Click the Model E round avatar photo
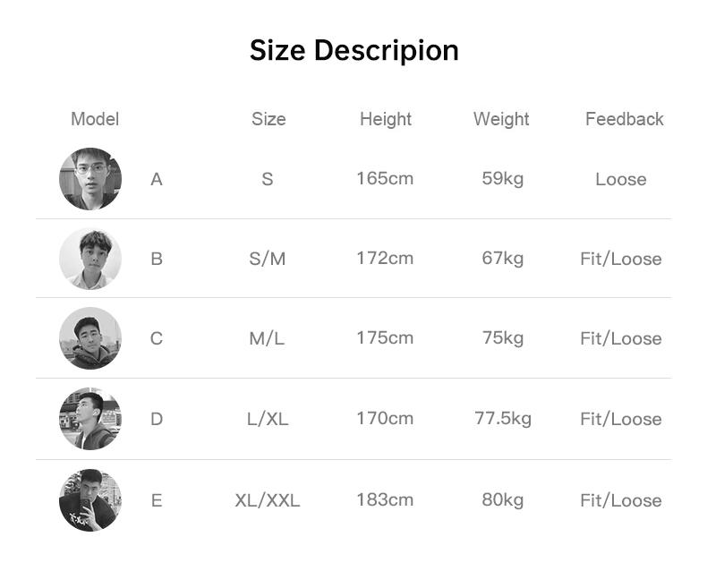Screen dimensions: 707x588 pyautogui.click(x=90, y=500)
